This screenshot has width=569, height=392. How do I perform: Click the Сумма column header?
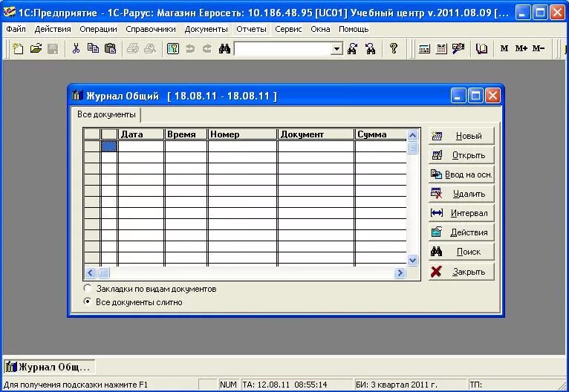(381, 134)
